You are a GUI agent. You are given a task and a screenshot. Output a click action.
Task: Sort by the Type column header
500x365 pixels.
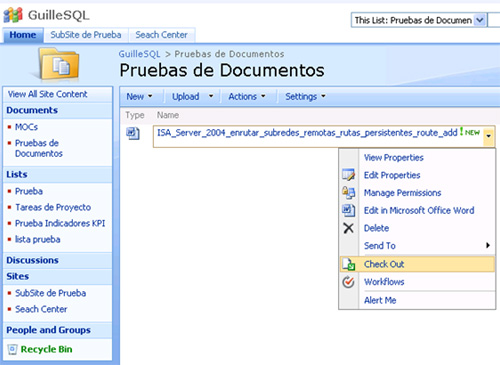[135, 115]
